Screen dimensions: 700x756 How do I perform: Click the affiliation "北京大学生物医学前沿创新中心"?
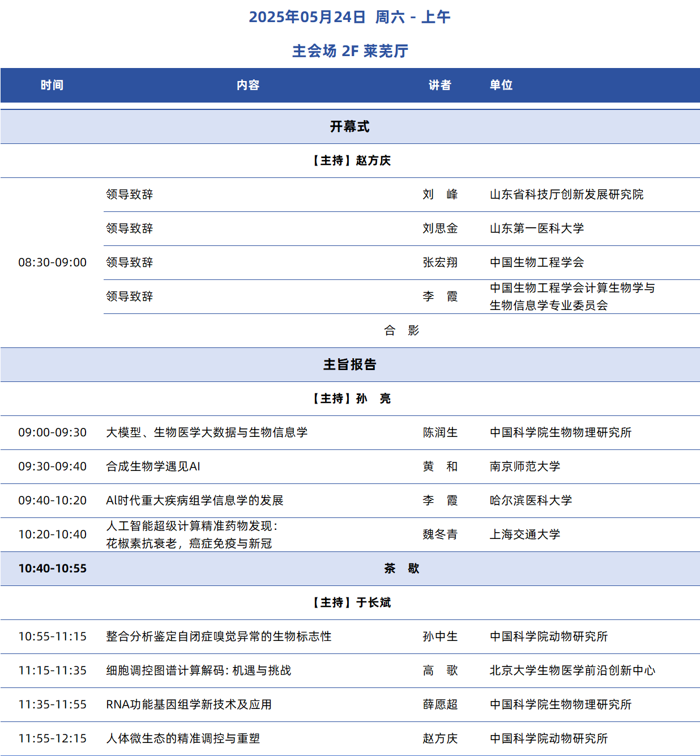point(573,670)
